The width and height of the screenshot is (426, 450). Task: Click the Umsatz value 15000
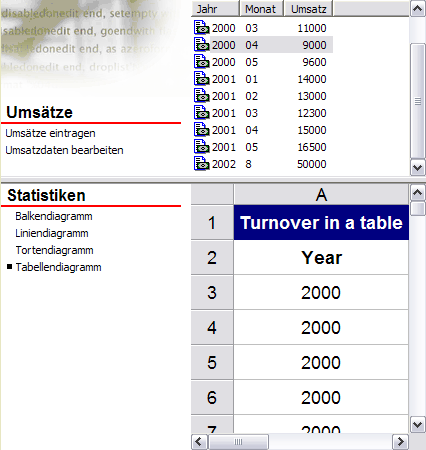[x=312, y=130]
